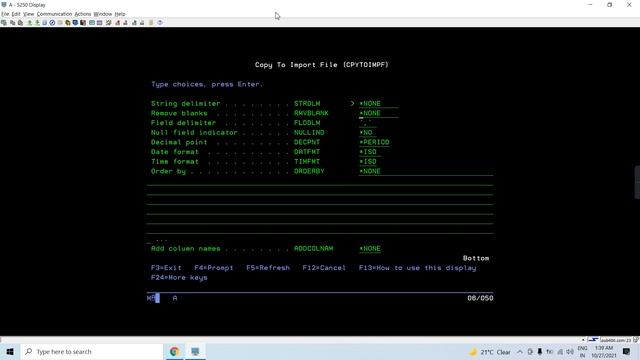Click the ENG IN language indicator
This screenshot has height=360, width=640.
pos(582,352)
